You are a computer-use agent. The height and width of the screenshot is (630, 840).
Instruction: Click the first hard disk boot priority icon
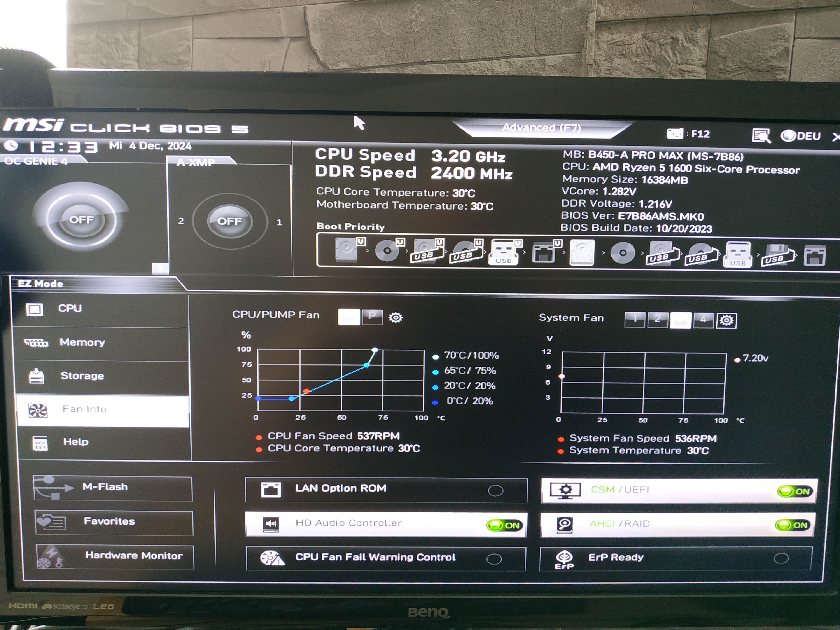[x=347, y=250]
